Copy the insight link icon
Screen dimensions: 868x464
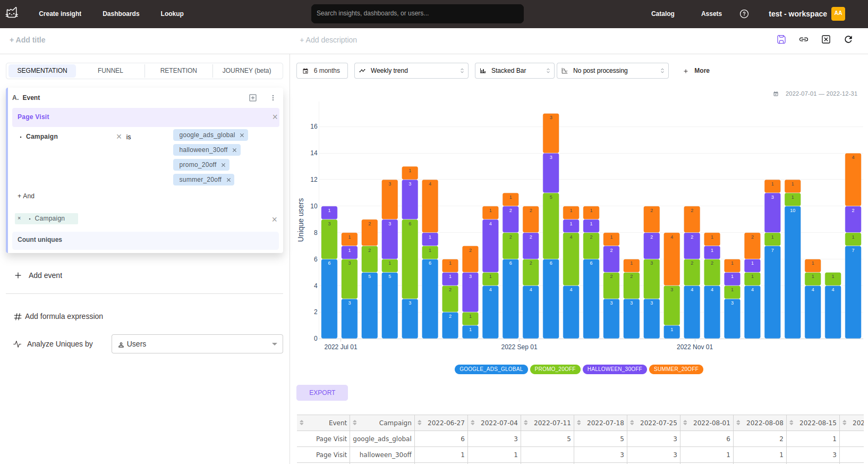[x=803, y=39]
